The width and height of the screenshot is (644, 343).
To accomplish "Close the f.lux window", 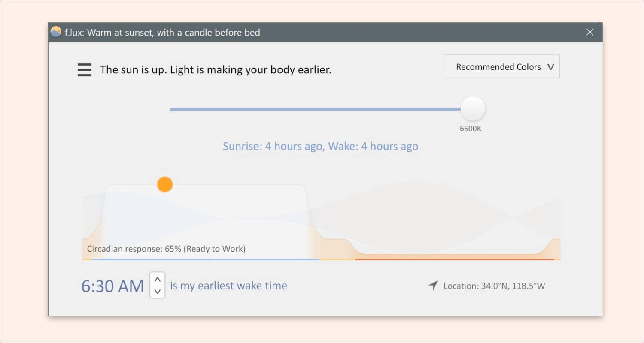I will 590,32.
